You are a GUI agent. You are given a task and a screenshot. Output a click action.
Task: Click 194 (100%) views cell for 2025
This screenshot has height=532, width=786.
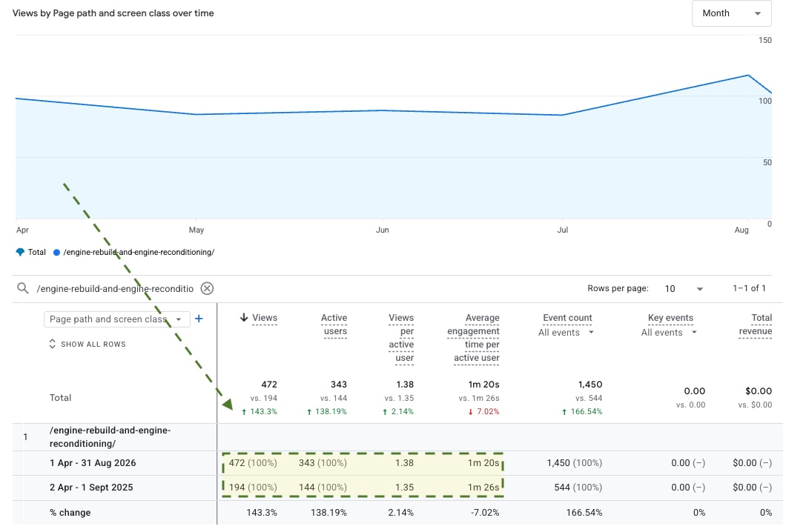point(253,488)
